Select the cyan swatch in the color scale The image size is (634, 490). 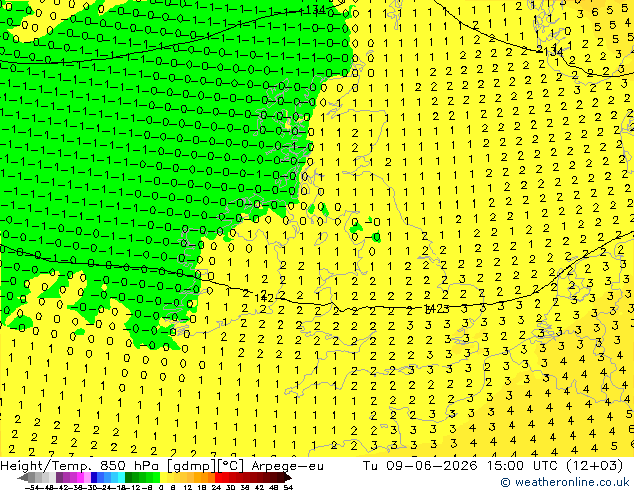[121, 478]
